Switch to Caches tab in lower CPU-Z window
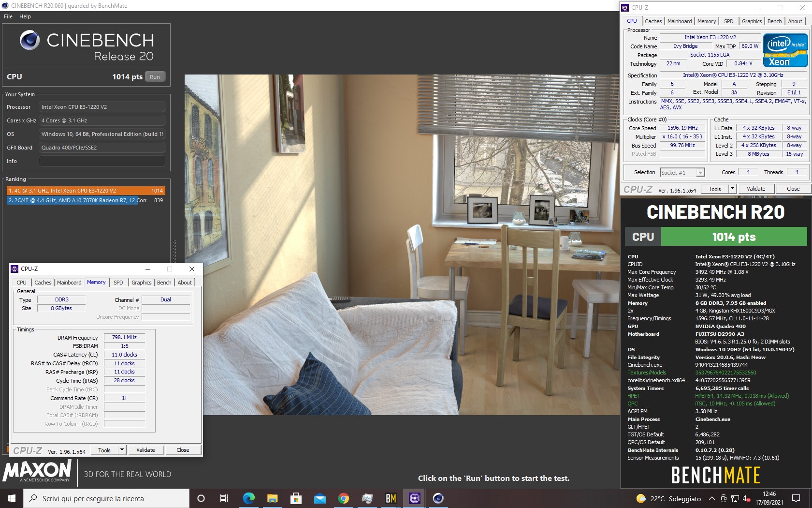This screenshot has height=508, width=812. click(x=43, y=283)
